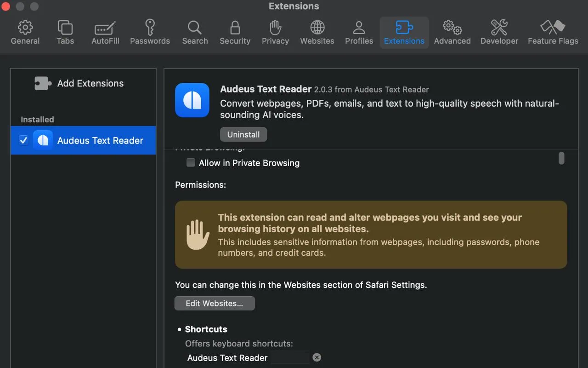Open the Developer settings pane
Screen dimensions: 588x368
pyautogui.click(x=499, y=32)
